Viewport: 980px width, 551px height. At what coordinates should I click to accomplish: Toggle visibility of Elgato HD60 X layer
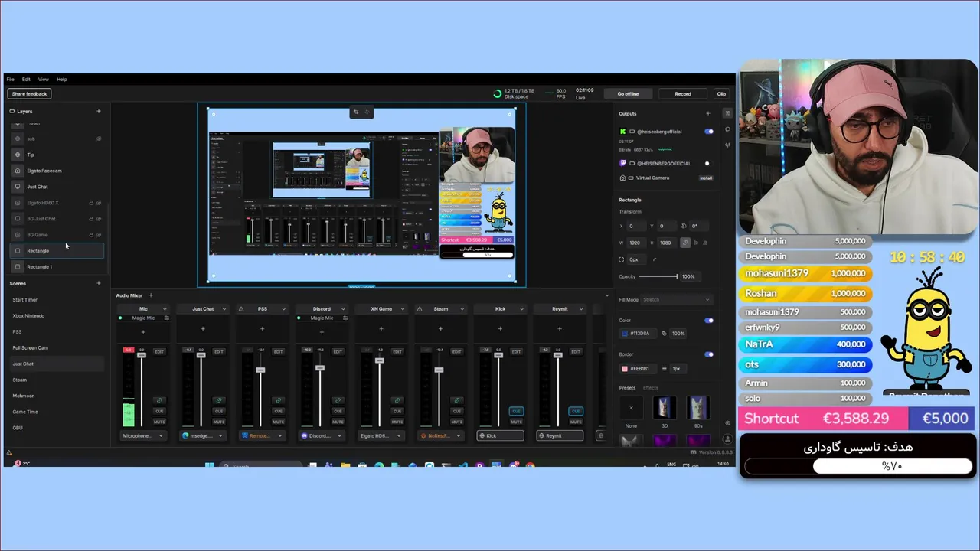pos(99,203)
